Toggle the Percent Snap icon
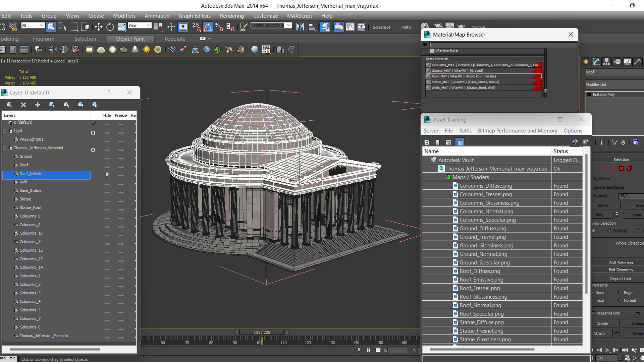644x362 pixels. click(x=219, y=27)
